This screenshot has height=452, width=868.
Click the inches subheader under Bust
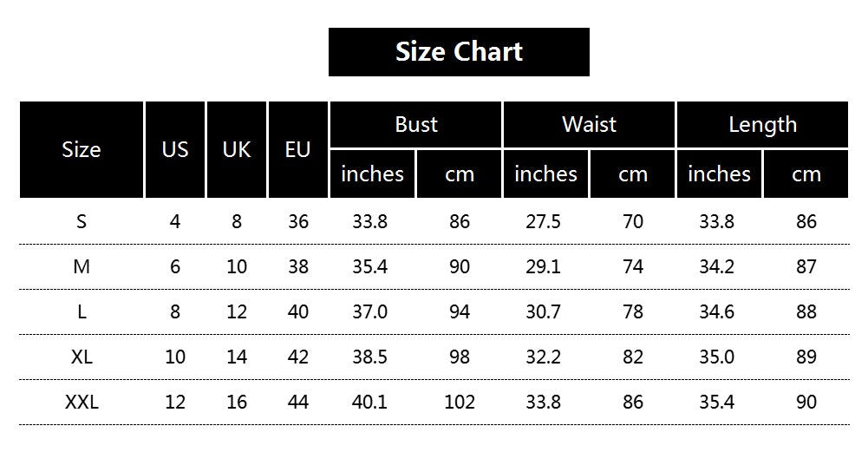372,174
